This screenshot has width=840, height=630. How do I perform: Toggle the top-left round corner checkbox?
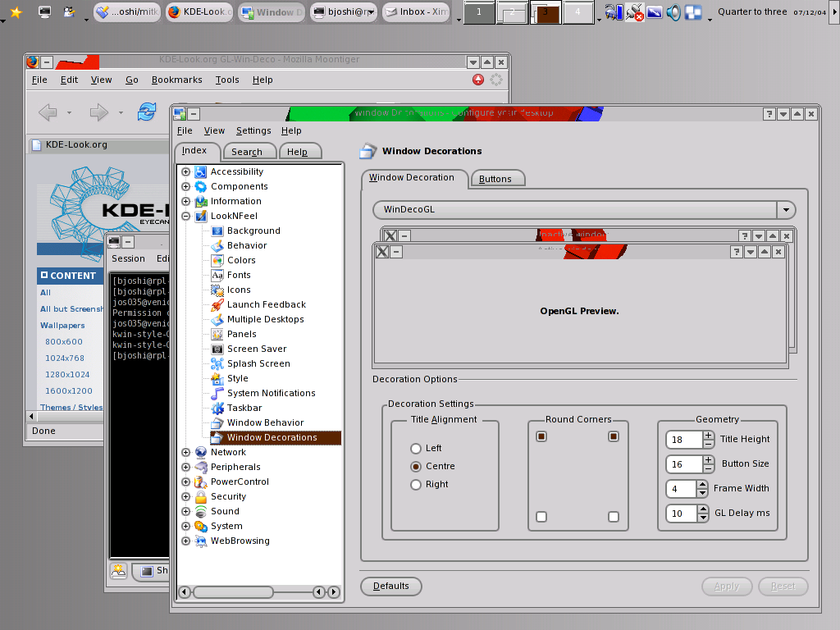tap(541, 436)
